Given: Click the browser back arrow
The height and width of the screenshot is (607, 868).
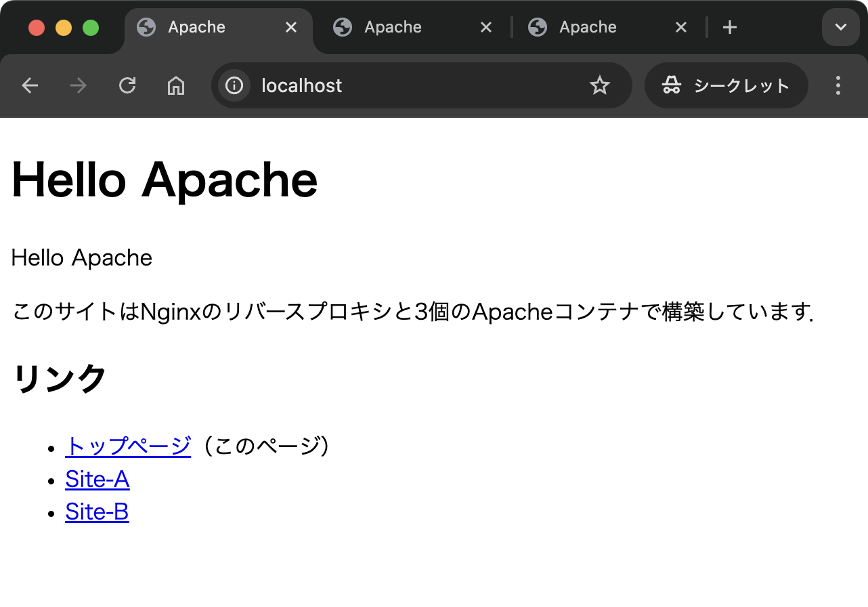Looking at the screenshot, I should pyautogui.click(x=30, y=85).
